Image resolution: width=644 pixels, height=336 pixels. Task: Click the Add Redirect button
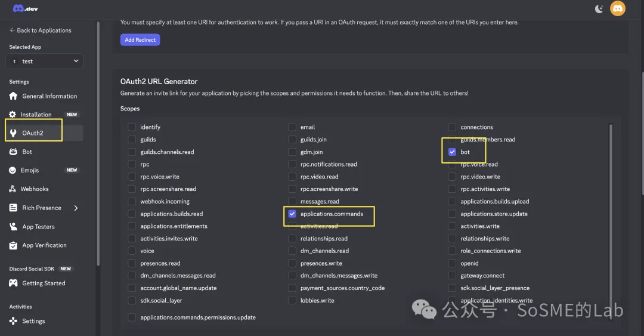click(140, 40)
